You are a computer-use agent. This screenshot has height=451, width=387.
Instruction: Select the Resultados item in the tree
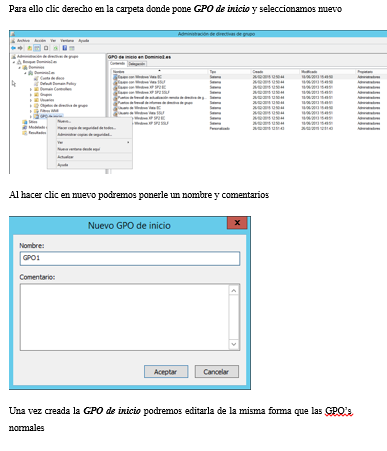click(x=37, y=133)
